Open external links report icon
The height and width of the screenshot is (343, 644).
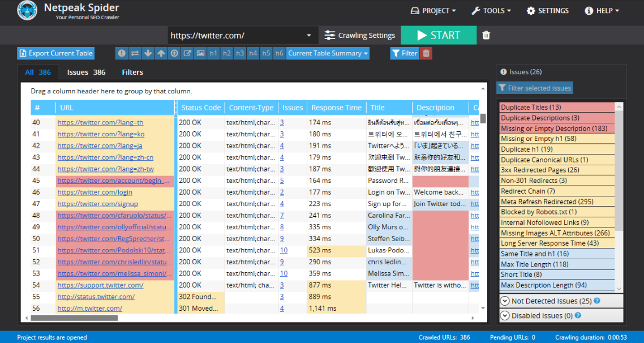(187, 53)
